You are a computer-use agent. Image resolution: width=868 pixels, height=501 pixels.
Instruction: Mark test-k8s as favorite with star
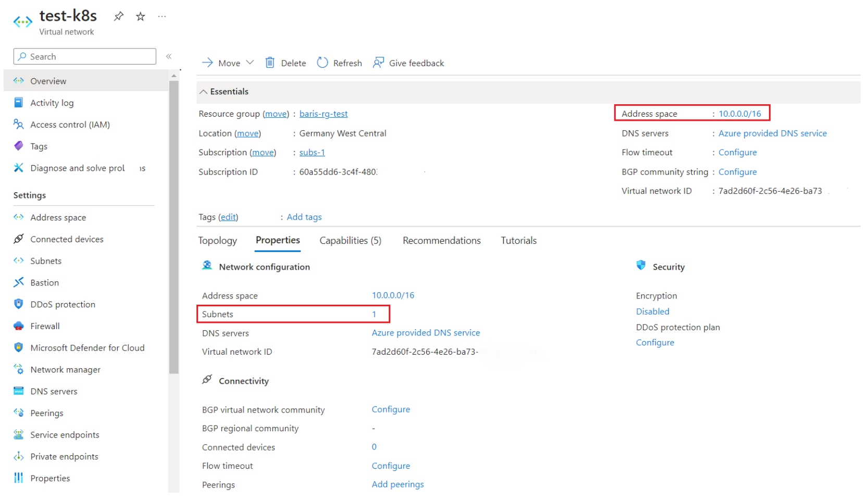140,17
